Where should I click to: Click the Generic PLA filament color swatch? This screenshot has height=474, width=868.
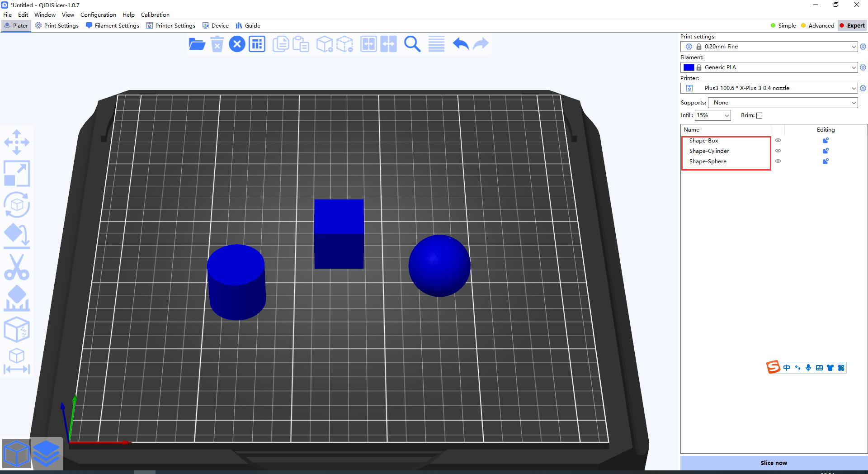click(689, 67)
